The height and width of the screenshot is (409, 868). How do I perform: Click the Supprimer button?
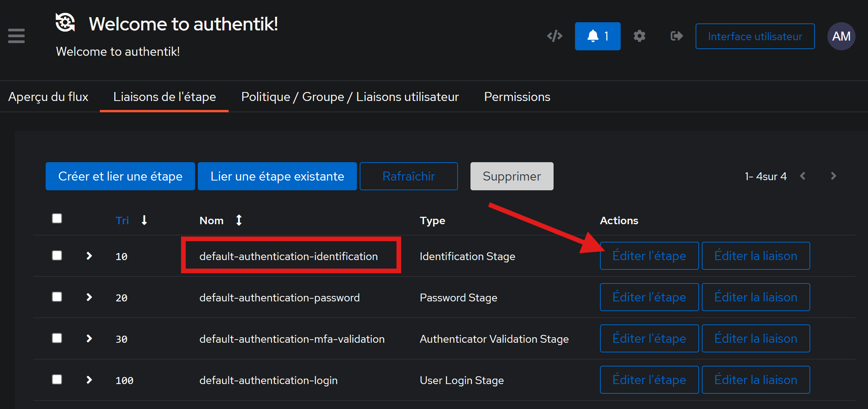click(512, 176)
